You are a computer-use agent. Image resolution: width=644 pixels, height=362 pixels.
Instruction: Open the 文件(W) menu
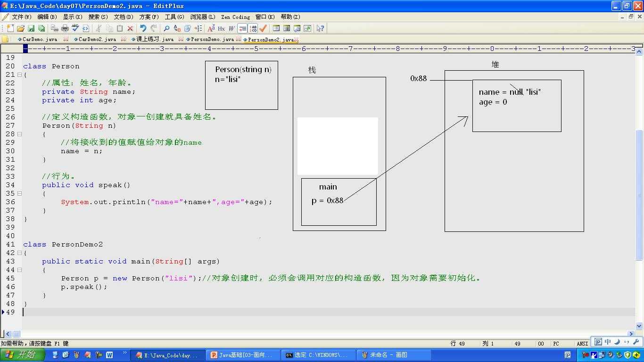tap(22, 16)
